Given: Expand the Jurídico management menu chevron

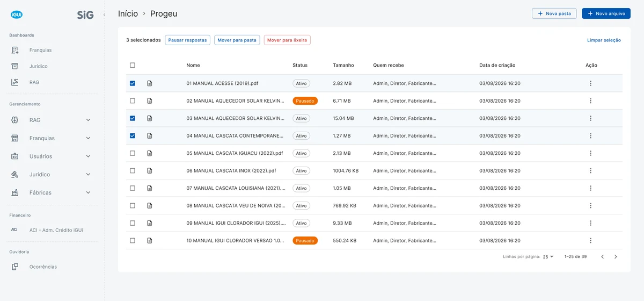Looking at the screenshot, I should [x=89, y=174].
